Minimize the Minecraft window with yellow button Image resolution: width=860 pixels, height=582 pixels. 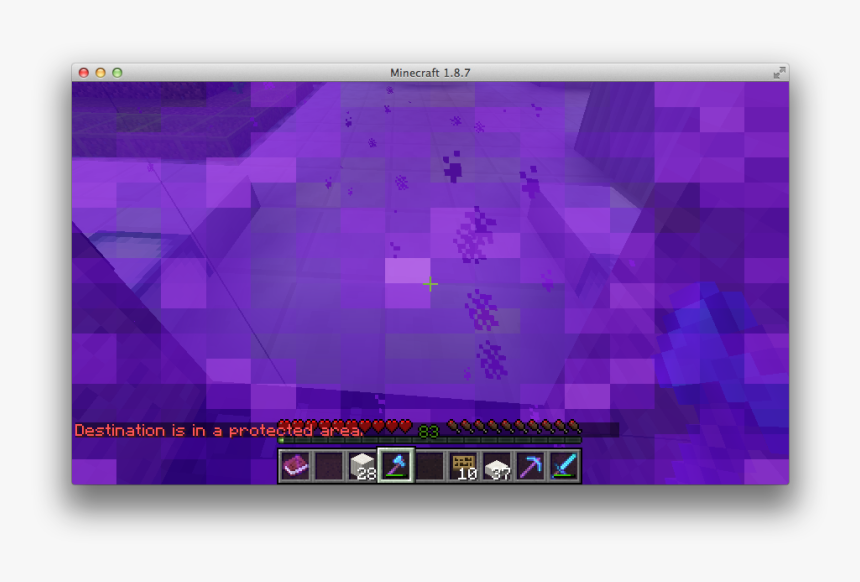click(100, 72)
